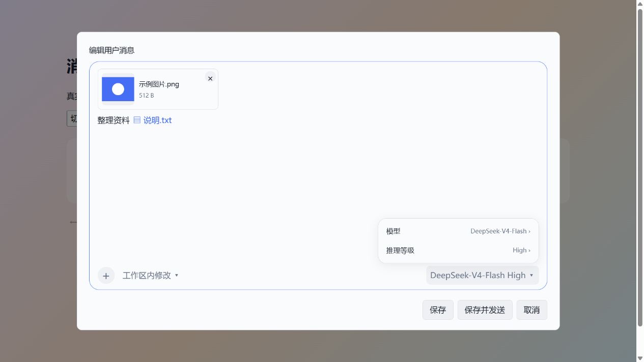Open the 工作区内修改 dropdown
The width and height of the screenshot is (644, 362).
[151, 276]
